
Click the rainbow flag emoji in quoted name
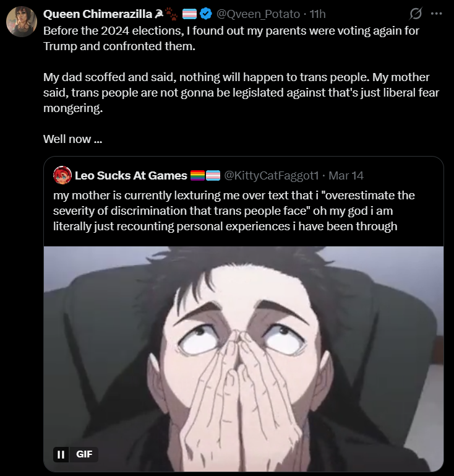click(x=197, y=175)
